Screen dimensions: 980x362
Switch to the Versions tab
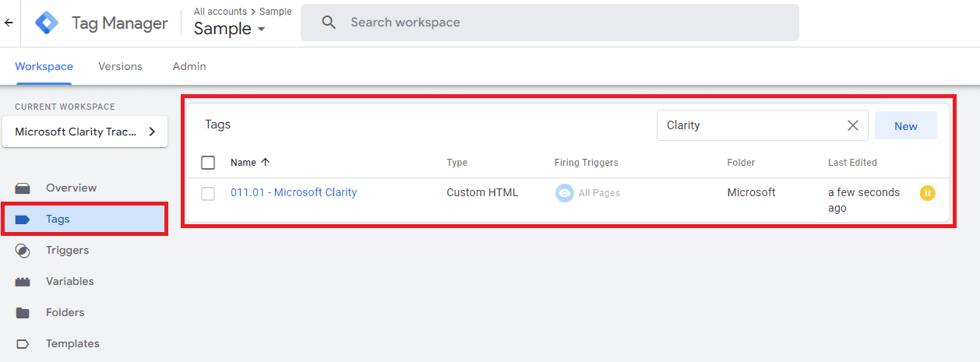[120, 66]
